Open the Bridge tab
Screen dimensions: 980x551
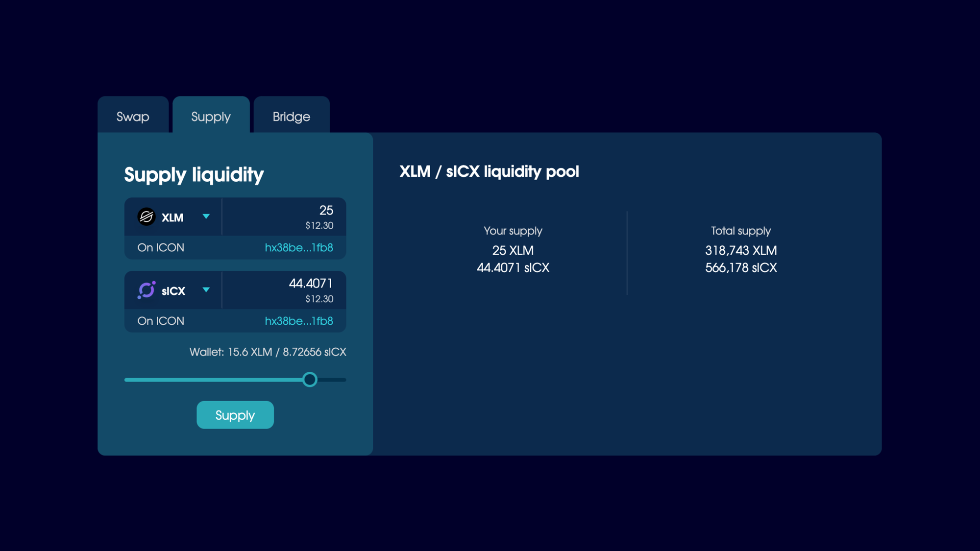coord(291,117)
